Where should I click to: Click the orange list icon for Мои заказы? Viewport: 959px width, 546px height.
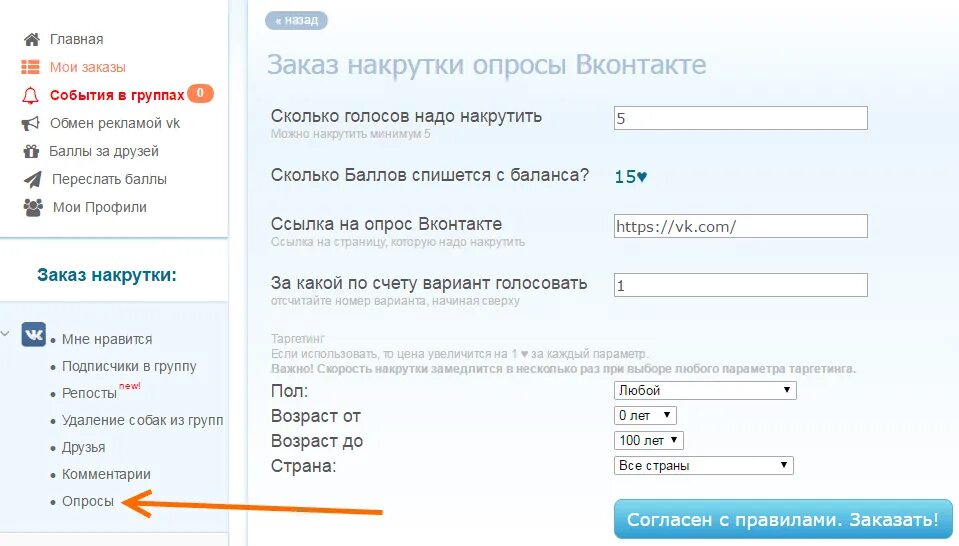31,67
